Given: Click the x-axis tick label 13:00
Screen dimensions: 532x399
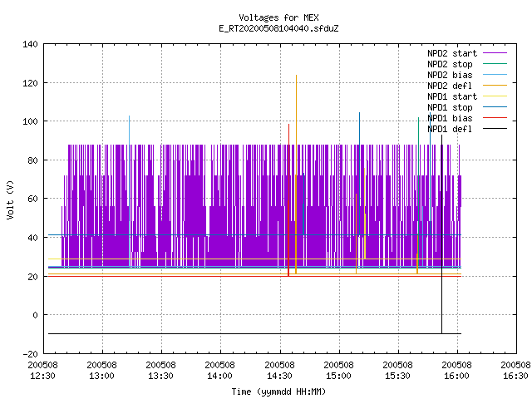Looking at the screenshot, I should click(x=101, y=376).
